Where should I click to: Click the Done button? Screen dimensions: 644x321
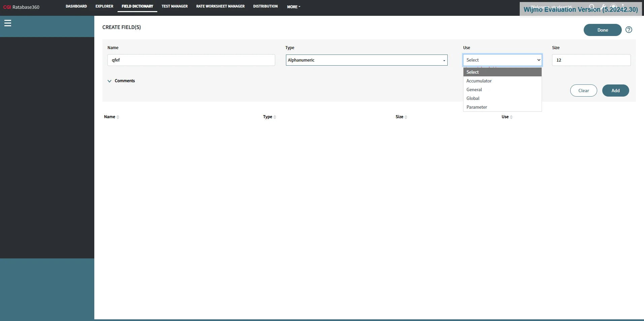click(602, 30)
